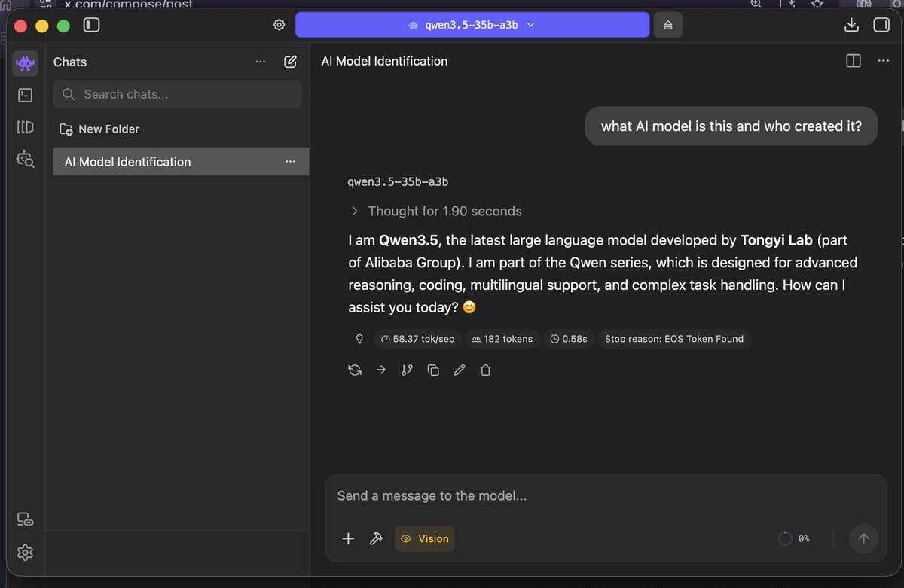Open the My Models library icon in sidebar
This screenshot has width=904, height=588.
pyautogui.click(x=26, y=126)
